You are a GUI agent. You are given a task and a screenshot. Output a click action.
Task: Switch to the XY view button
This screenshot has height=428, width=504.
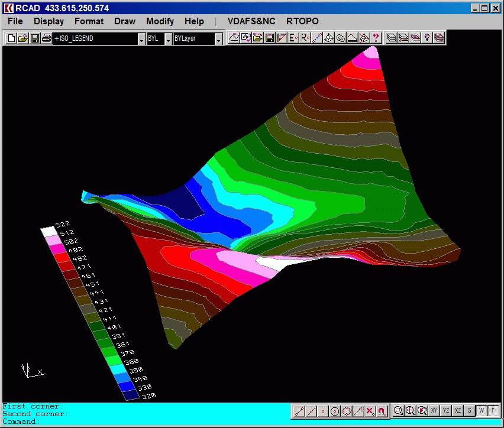(x=434, y=410)
